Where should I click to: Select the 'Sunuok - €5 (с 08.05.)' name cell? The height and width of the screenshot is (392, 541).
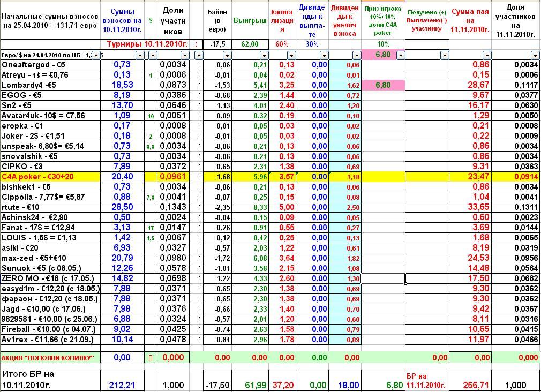[x=51, y=268]
